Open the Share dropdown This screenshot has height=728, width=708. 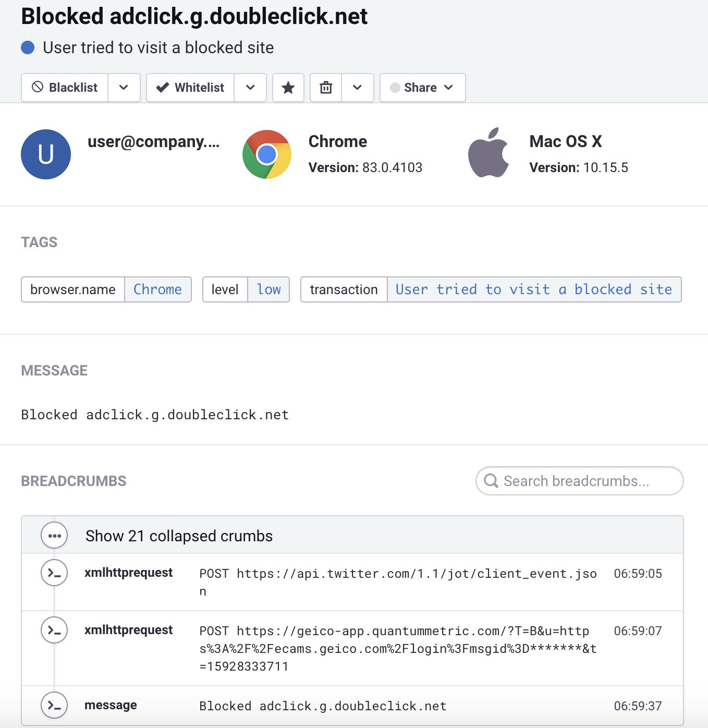422,88
